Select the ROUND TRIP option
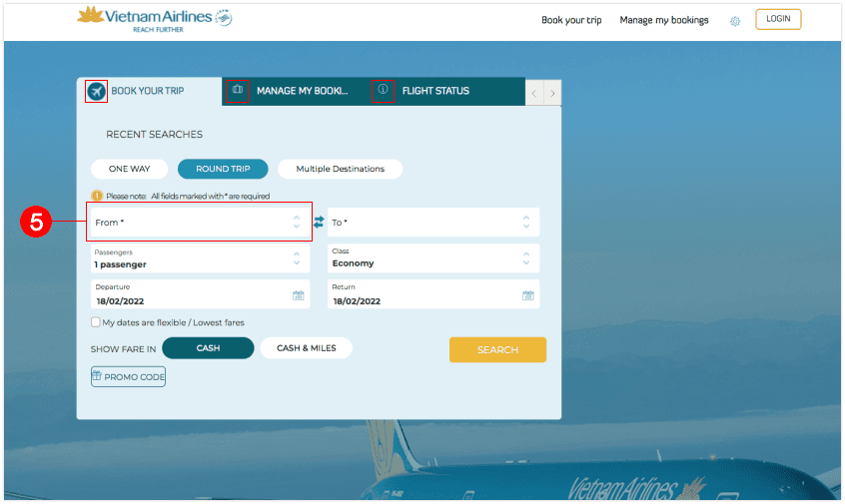 point(223,169)
